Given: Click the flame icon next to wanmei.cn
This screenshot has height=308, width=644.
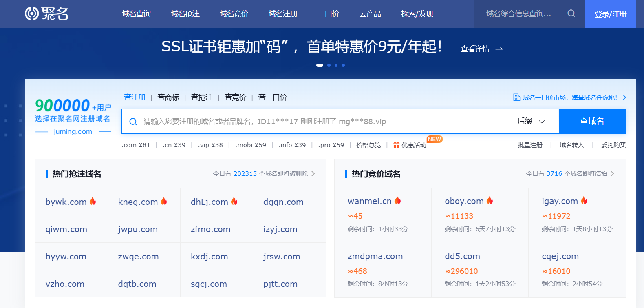Looking at the screenshot, I should coord(397,200).
